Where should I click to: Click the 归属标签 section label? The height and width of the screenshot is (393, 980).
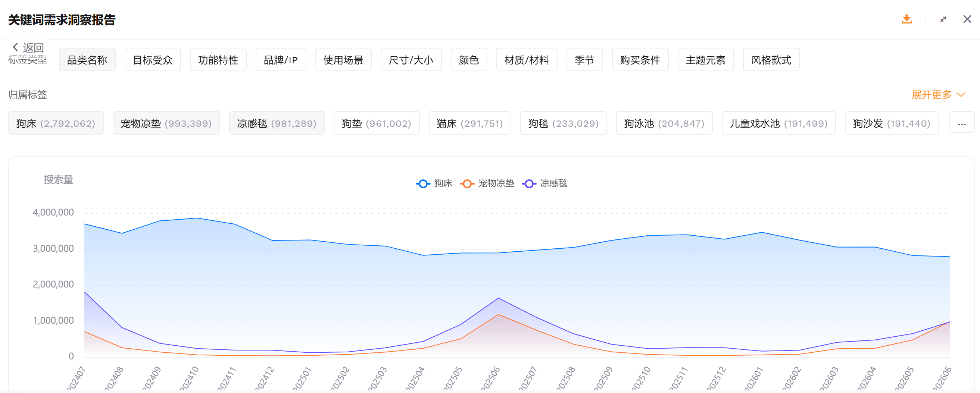point(27,95)
